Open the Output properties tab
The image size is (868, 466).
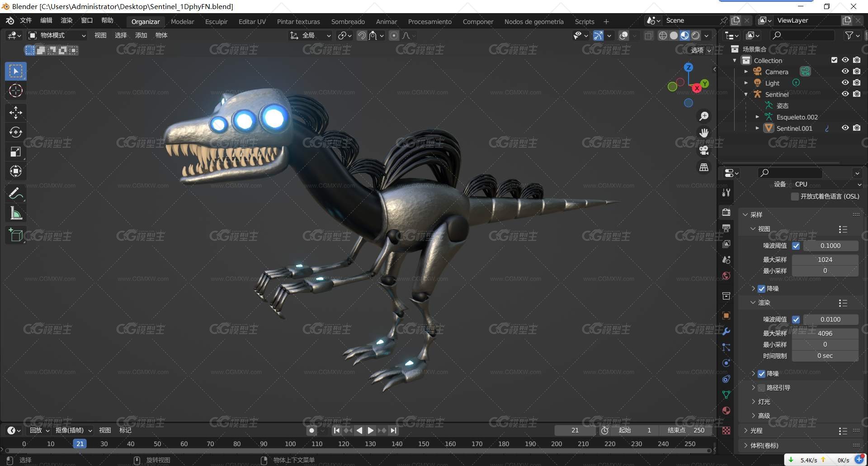click(x=726, y=228)
